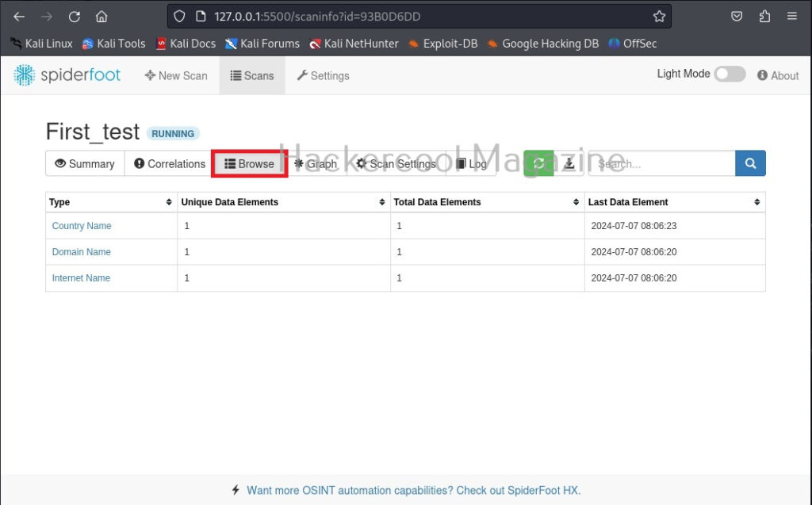Viewport: 812px width, 505px height.
Task: Open the Domain Name type link
Action: click(82, 252)
